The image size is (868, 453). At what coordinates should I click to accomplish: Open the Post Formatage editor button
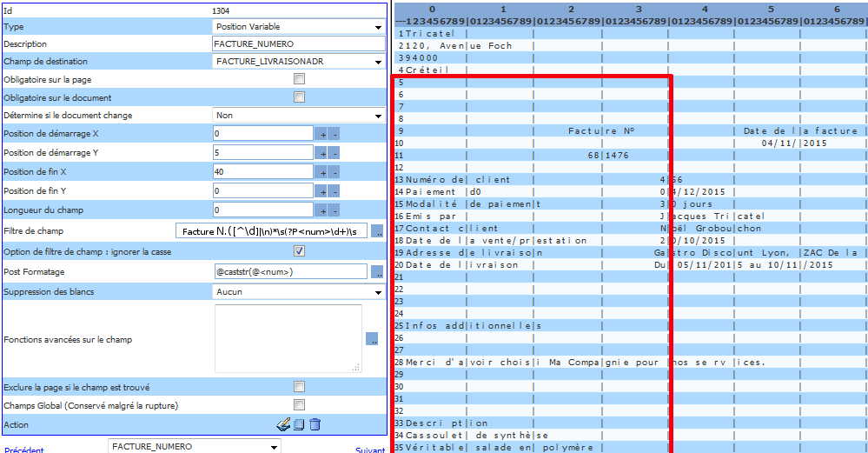(377, 272)
